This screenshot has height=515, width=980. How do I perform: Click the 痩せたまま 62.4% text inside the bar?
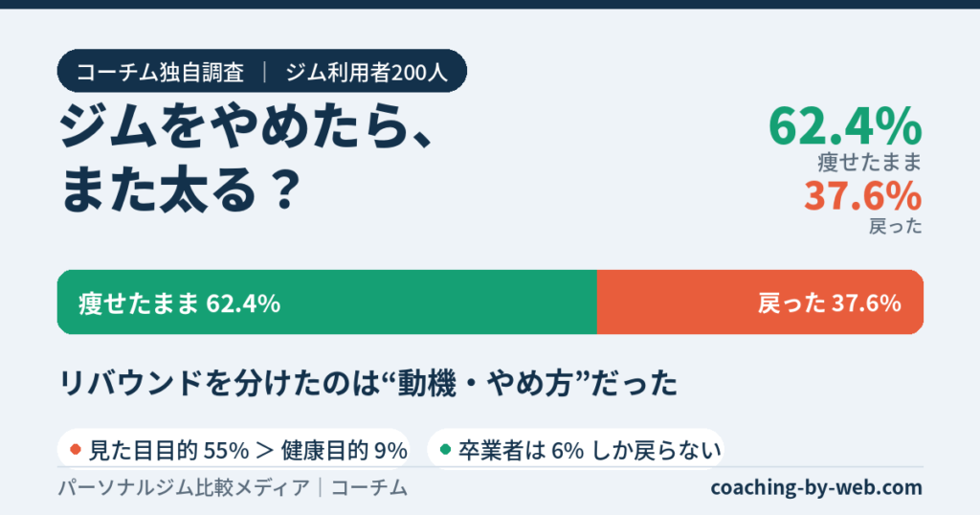coord(179,303)
